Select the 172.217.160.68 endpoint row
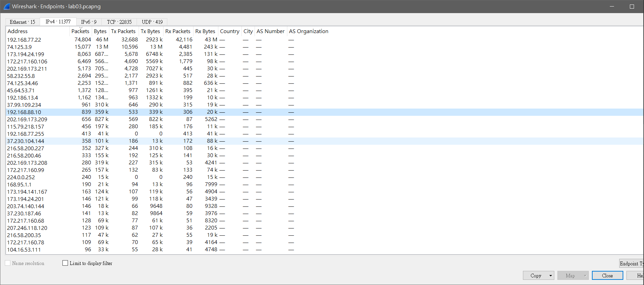The image size is (644, 285). pyautogui.click(x=324, y=221)
